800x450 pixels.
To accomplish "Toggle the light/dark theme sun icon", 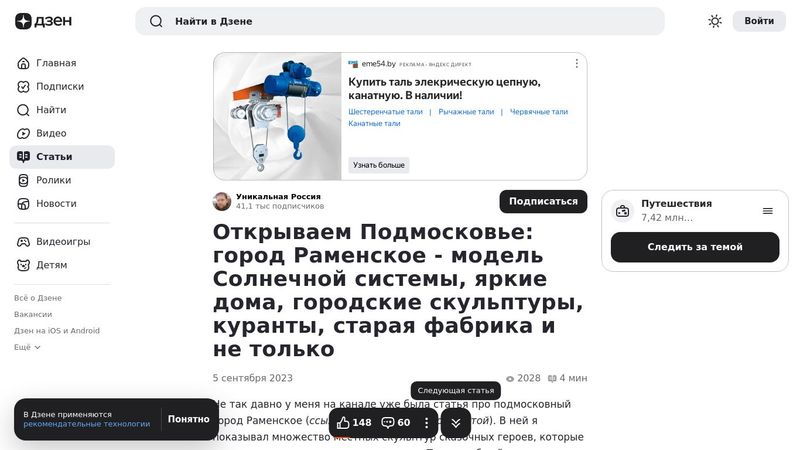I will [x=715, y=21].
